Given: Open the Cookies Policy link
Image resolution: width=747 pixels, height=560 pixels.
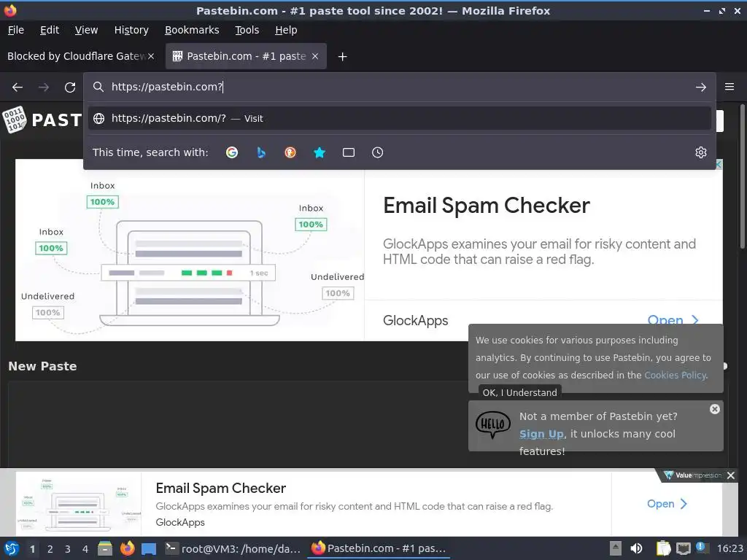Looking at the screenshot, I should (x=675, y=376).
